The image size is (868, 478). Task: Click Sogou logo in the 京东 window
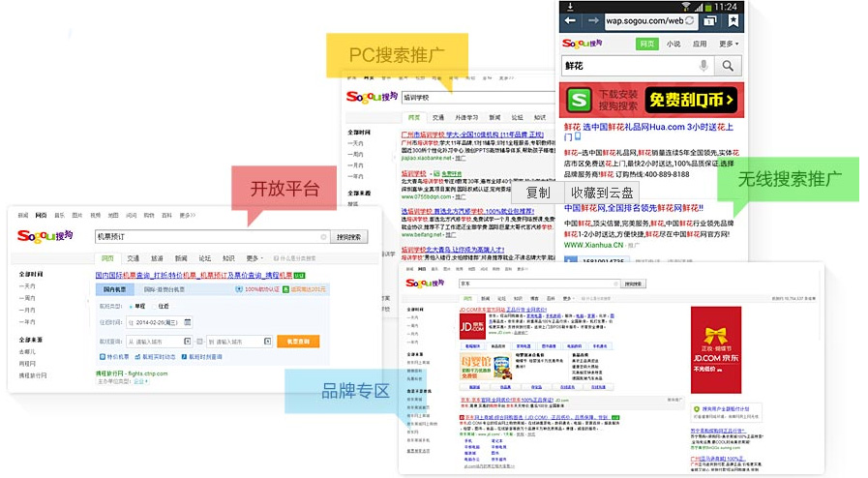[x=425, y=284]
